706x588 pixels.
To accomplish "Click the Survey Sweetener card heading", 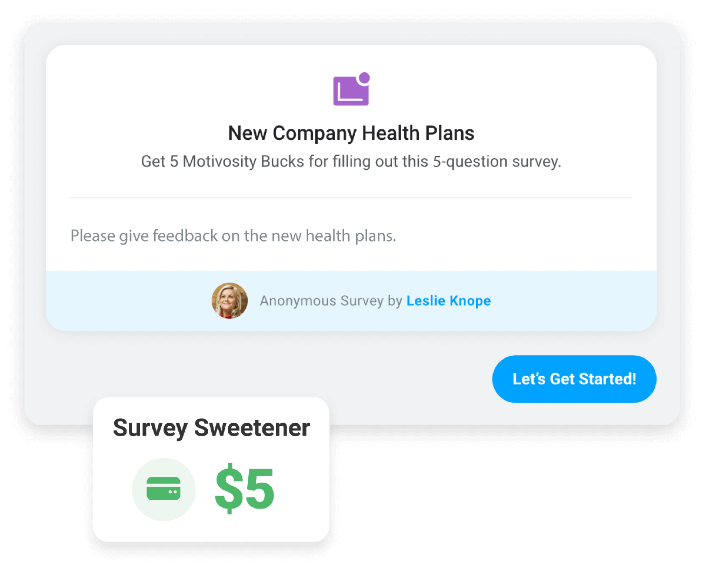I will coord(212,427).
